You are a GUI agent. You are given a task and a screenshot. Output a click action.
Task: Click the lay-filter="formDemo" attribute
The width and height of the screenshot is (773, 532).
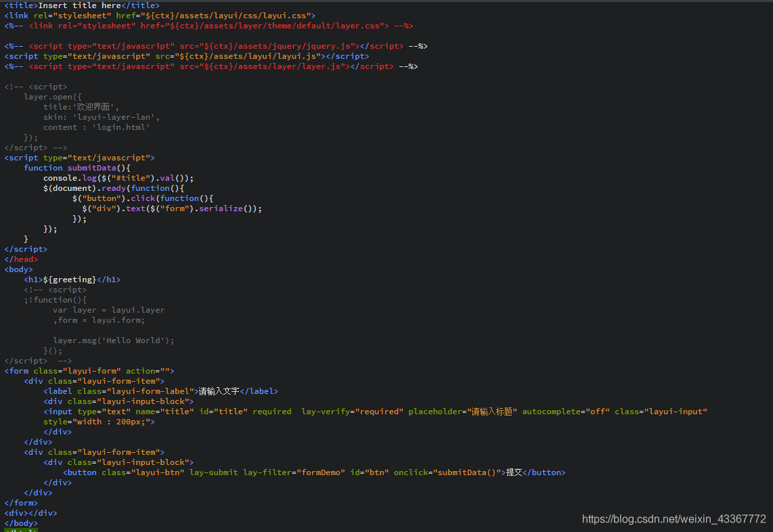pos(294,472)
